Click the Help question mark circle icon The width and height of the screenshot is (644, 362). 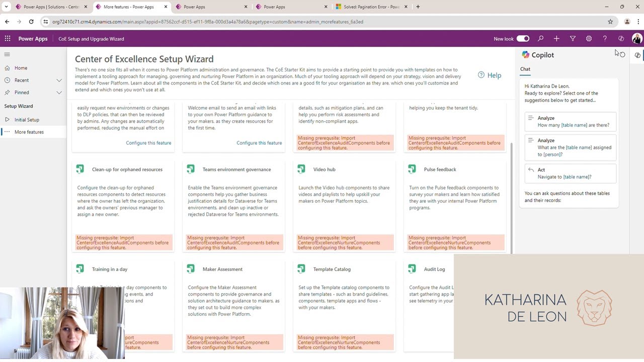pos(481,75)
